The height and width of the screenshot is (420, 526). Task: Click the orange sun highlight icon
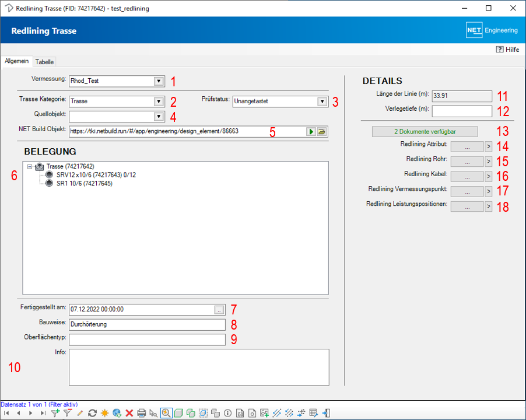click(x=104, y=413)
